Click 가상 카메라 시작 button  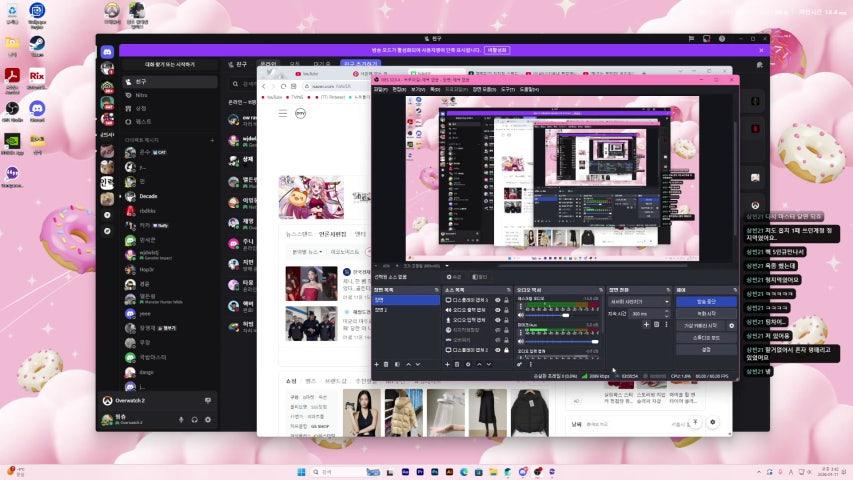pos(700,325)
